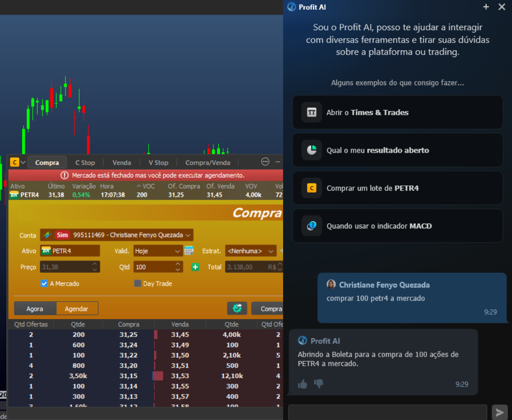Select the Agora execution option

tap(35, 309)
